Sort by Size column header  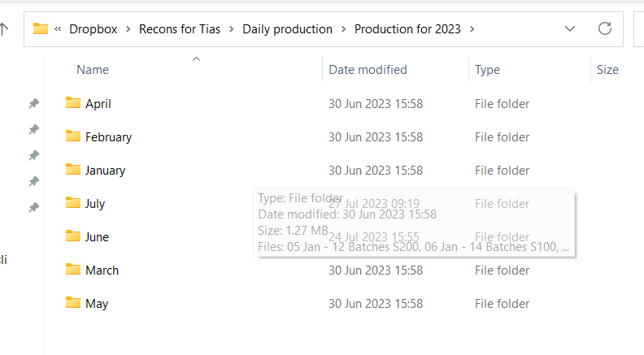(607, 70)
